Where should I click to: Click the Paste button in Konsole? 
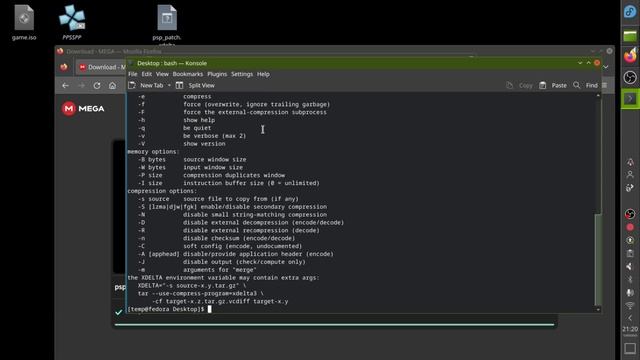point(553,85)
